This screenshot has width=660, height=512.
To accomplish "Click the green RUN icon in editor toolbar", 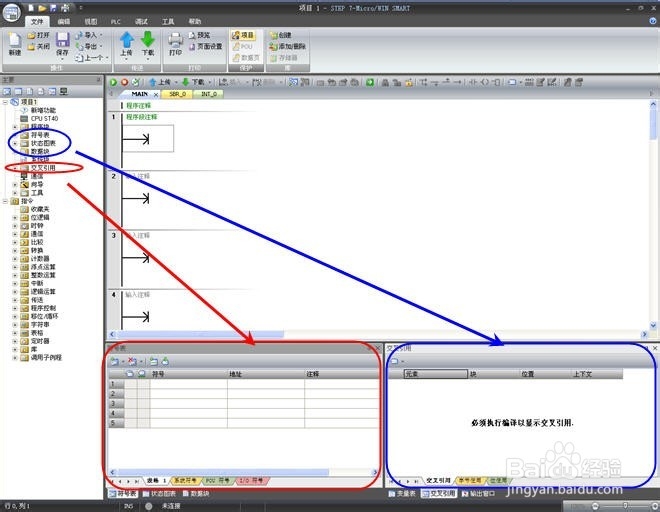I will pos(113,83).
